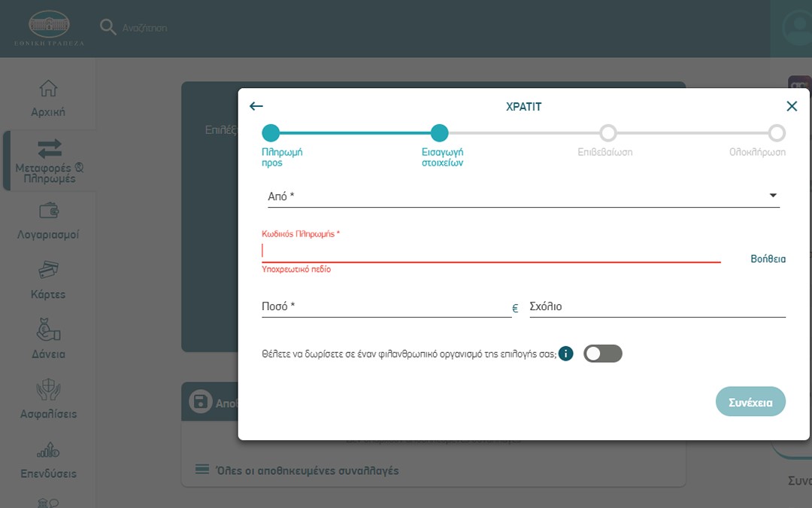812x508 pixels.
Task: Click the charity donation info icon
Action: pyautogui.click(x=566, y=354)
